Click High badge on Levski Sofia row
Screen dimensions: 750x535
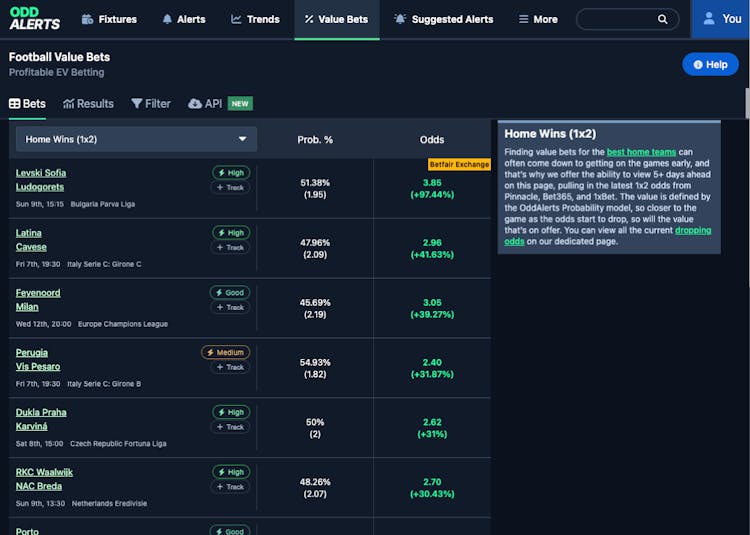click(x=231, y=173)
